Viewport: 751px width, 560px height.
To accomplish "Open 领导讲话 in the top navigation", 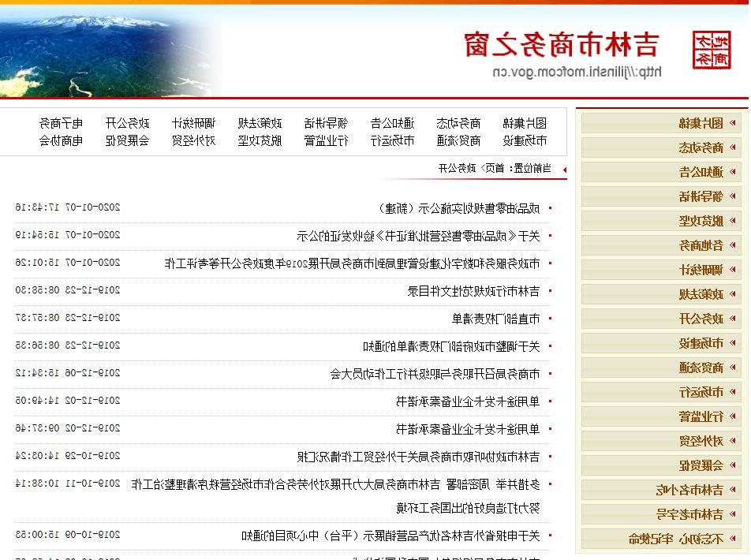I will click(326, 124).
